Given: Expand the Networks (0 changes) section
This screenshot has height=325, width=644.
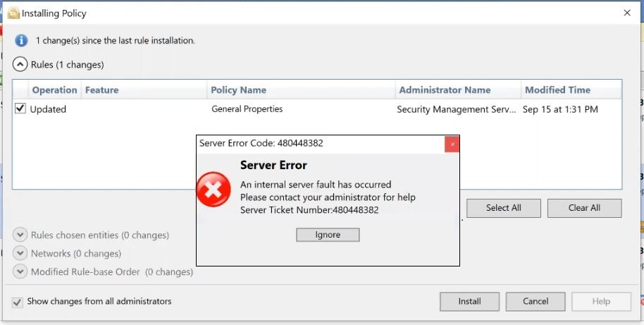Looking at the screenshot, I should coord(20,253).
